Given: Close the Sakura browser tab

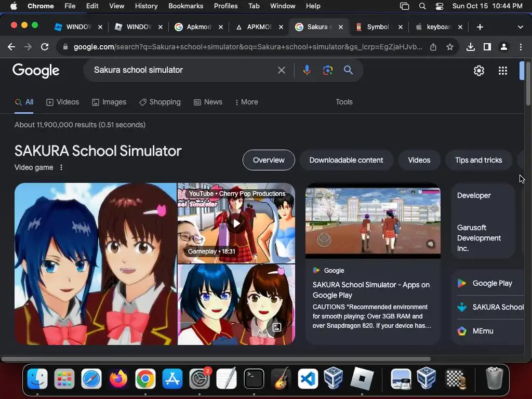Looking at the screenshot, I should coord(341,27).
